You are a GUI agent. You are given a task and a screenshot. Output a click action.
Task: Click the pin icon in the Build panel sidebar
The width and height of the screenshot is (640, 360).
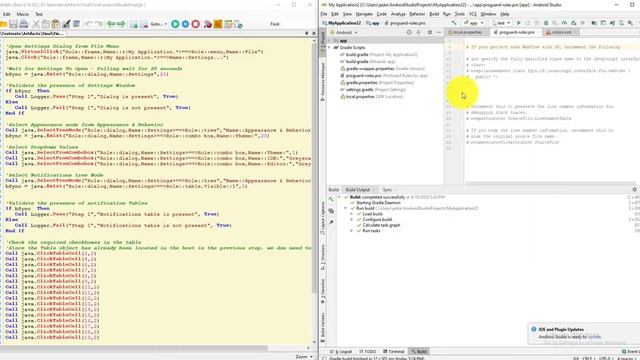[331, 222]
